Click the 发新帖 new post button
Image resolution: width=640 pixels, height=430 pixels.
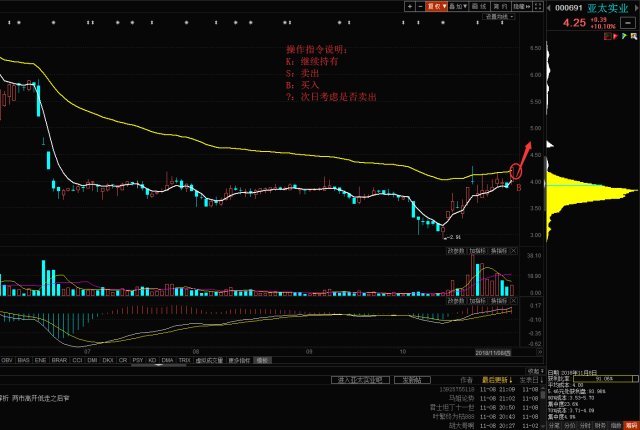410,380
